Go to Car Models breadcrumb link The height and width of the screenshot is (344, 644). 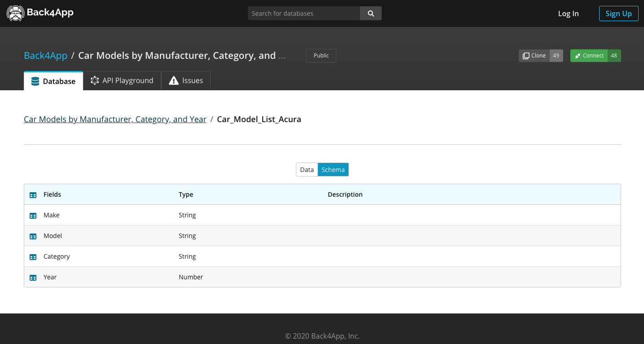pyautogui.click(x=115, y=119)
